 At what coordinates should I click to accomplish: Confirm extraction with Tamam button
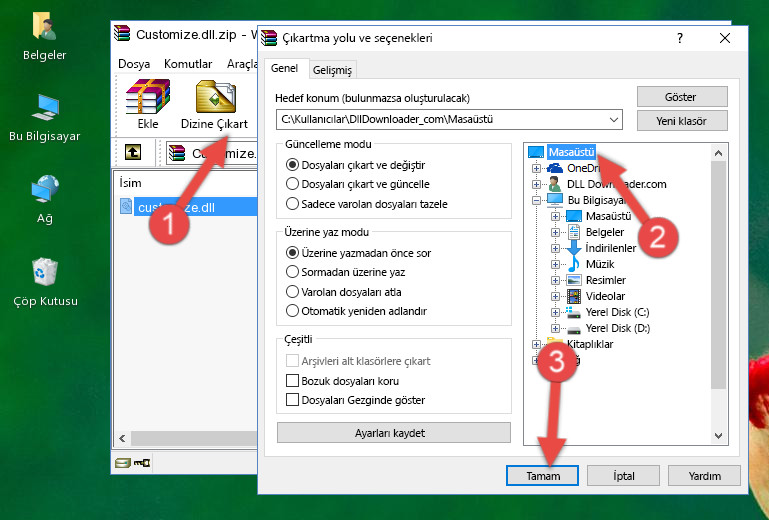[542, 475]
